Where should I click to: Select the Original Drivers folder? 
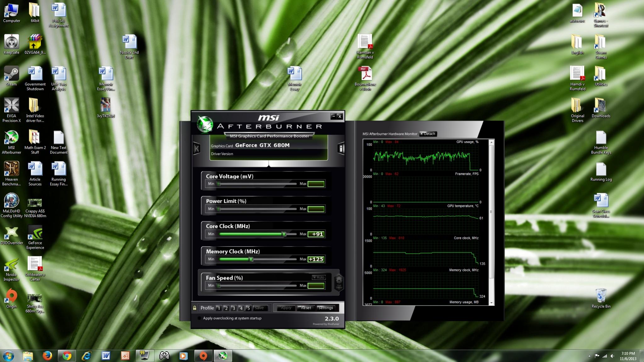click(x=577, y=110)
